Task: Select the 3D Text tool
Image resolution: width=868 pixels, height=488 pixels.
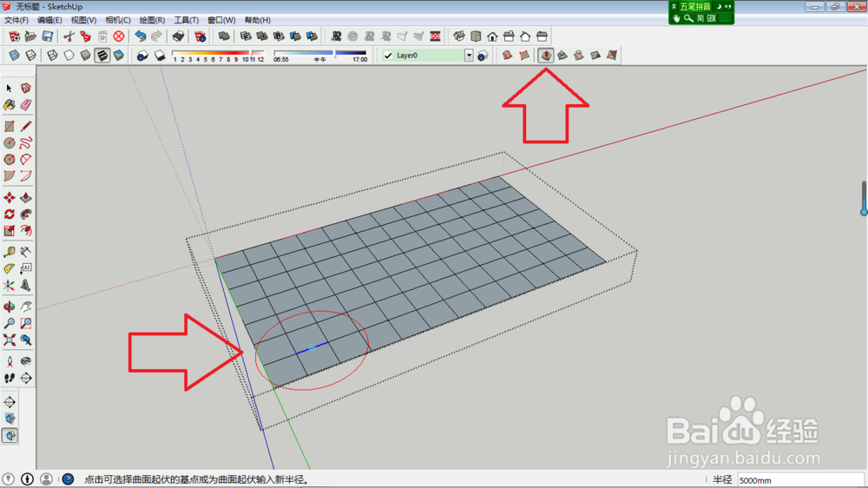Action: pyautogui.click(x=26, y=286)
